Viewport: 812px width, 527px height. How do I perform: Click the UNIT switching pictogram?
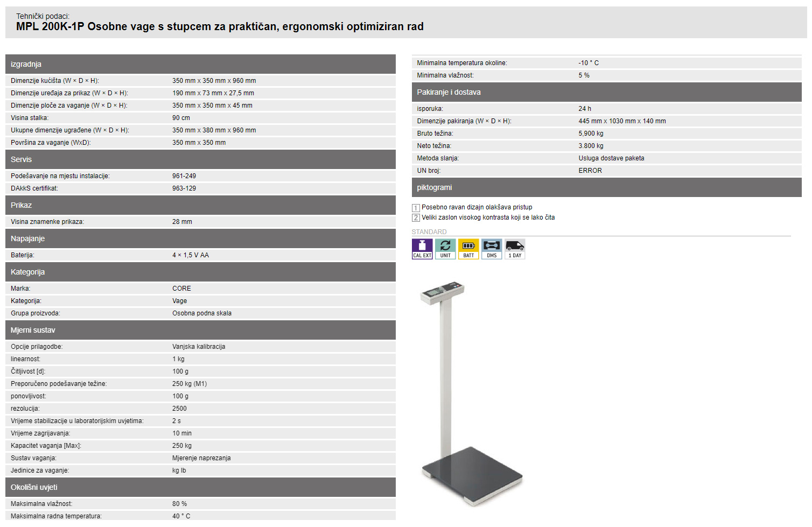(445, 249)
